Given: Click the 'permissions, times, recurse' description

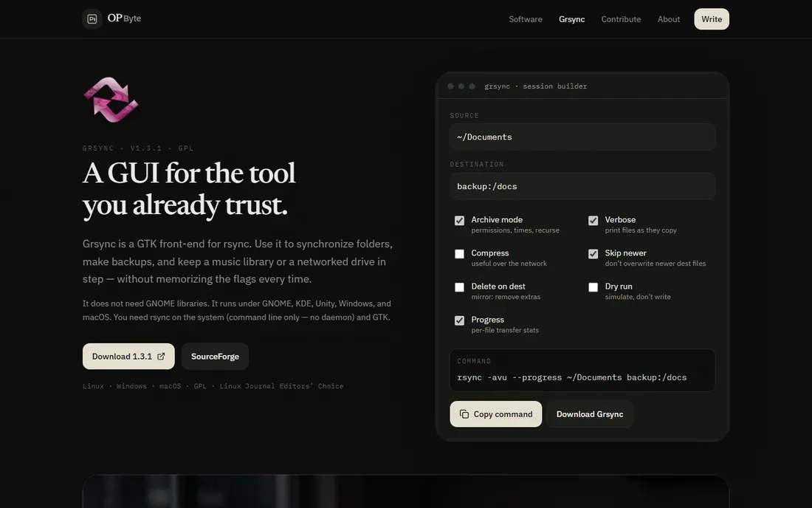Looking at the screenshot, I should coord(515,230).
